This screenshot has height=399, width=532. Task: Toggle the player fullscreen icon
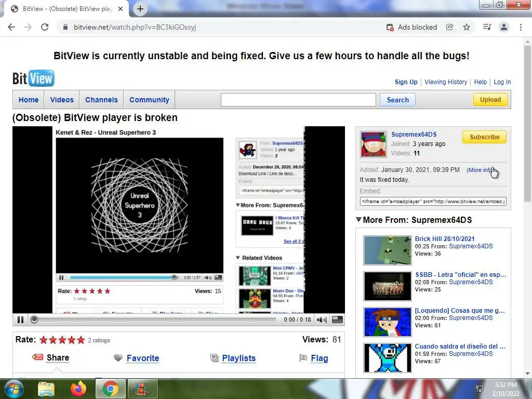(x=337, y=320)
